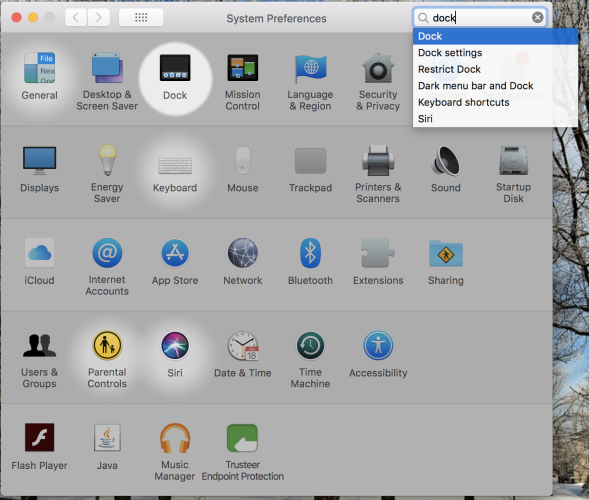Pick the 'Siri' search suggestion

495,119
